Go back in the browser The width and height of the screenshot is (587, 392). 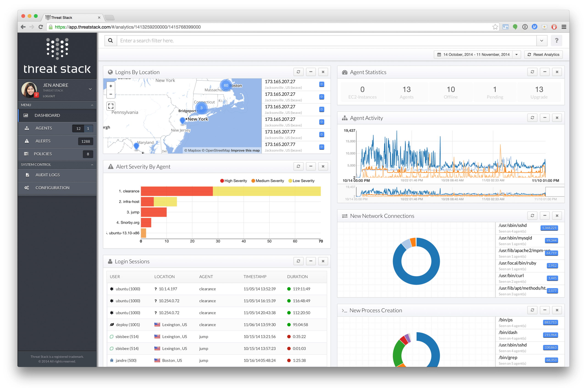tap(23, 27)
